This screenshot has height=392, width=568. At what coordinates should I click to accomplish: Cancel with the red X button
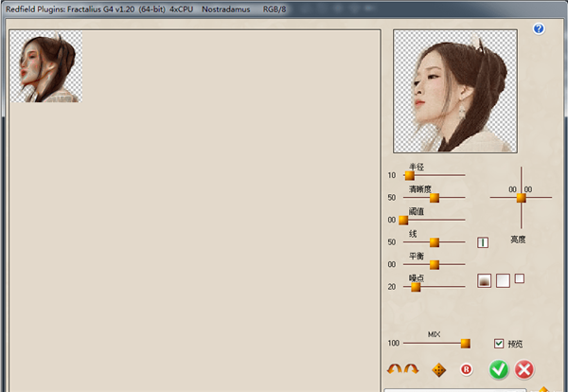point(524,369)
